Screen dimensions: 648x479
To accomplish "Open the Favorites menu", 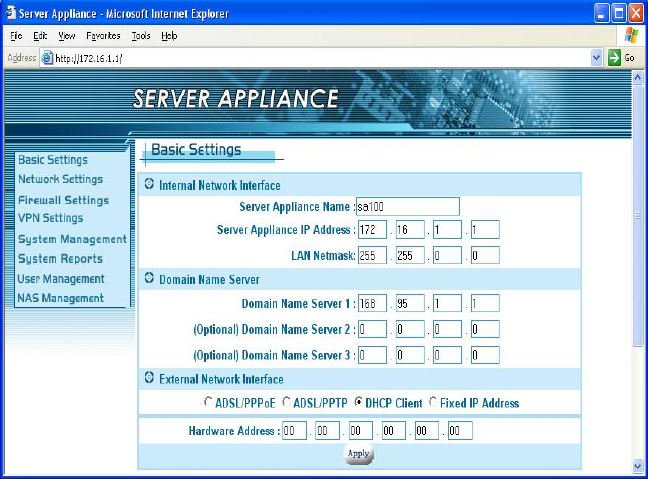I will coord(103,35).
